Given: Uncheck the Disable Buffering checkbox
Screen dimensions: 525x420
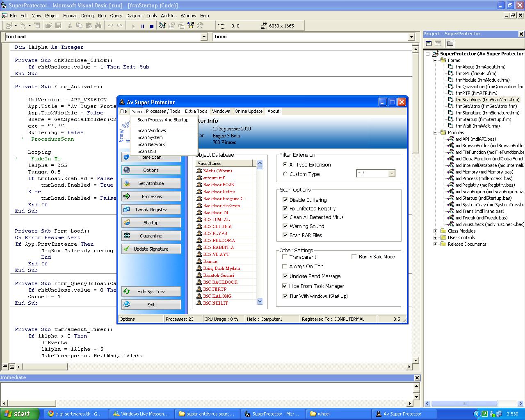Looking at the screenshot, I should (x=285, y=200).
